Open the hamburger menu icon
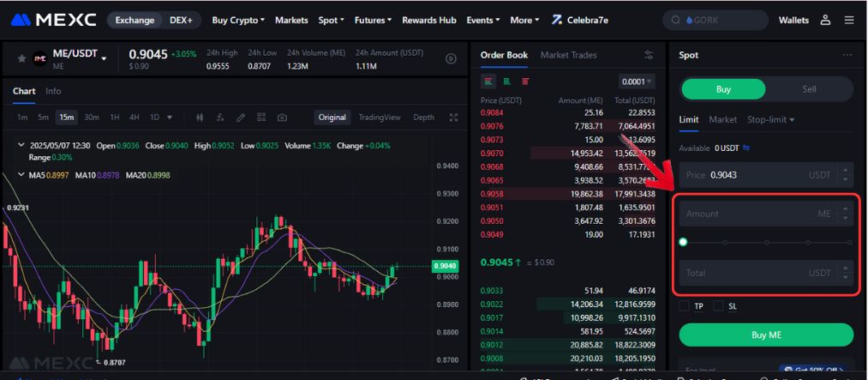The height and width of the screenshot is (380, 868). (x=849, y=20)
